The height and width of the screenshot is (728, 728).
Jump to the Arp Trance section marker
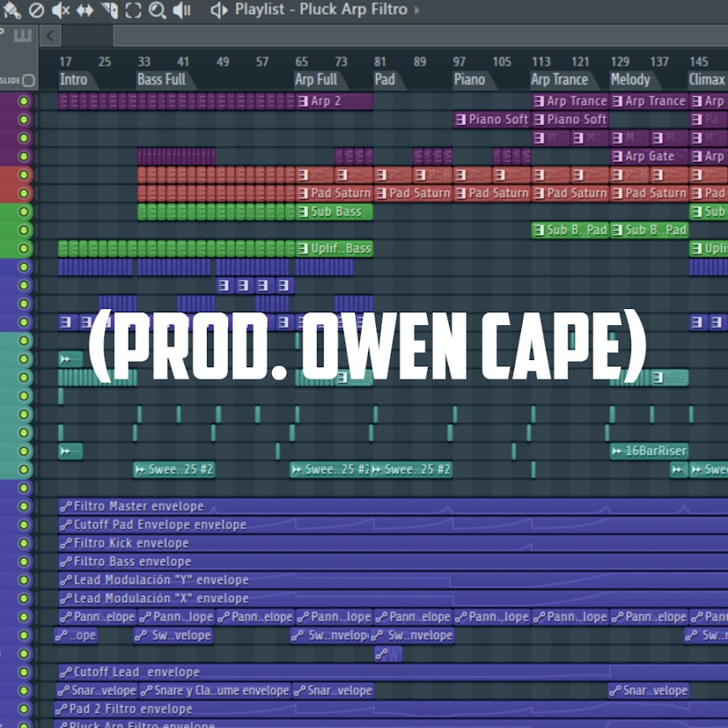[x=559, y=79]
